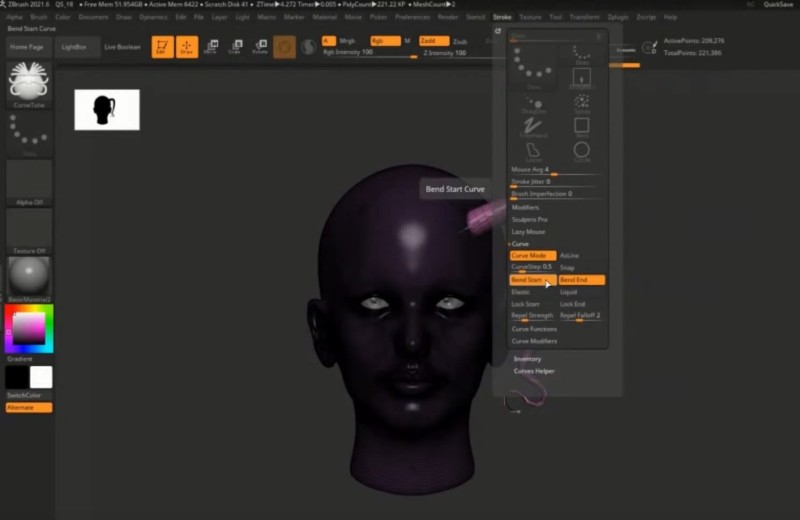The height and width of the screenshot is (520, 800).
Task: Select the Scale transform icon
Action: (236, 46)
